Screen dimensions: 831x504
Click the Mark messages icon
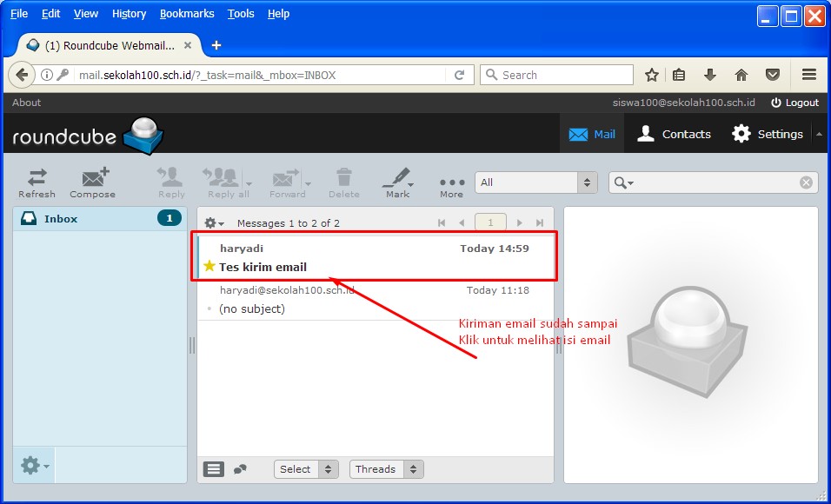click(397, 182)
